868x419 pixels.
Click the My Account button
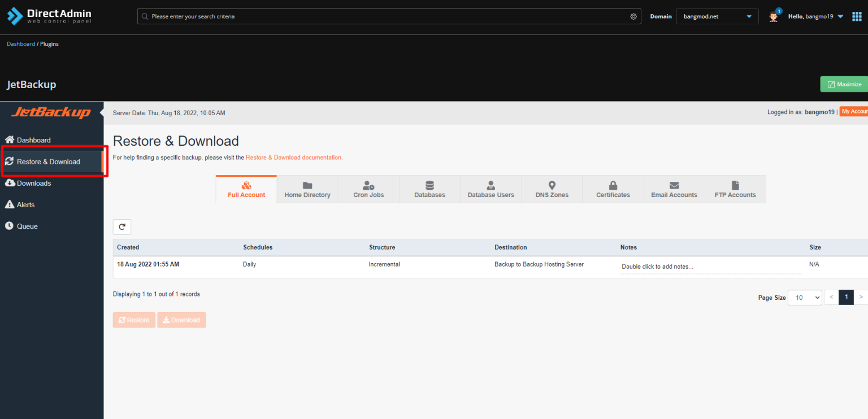[x=855, y=111]
